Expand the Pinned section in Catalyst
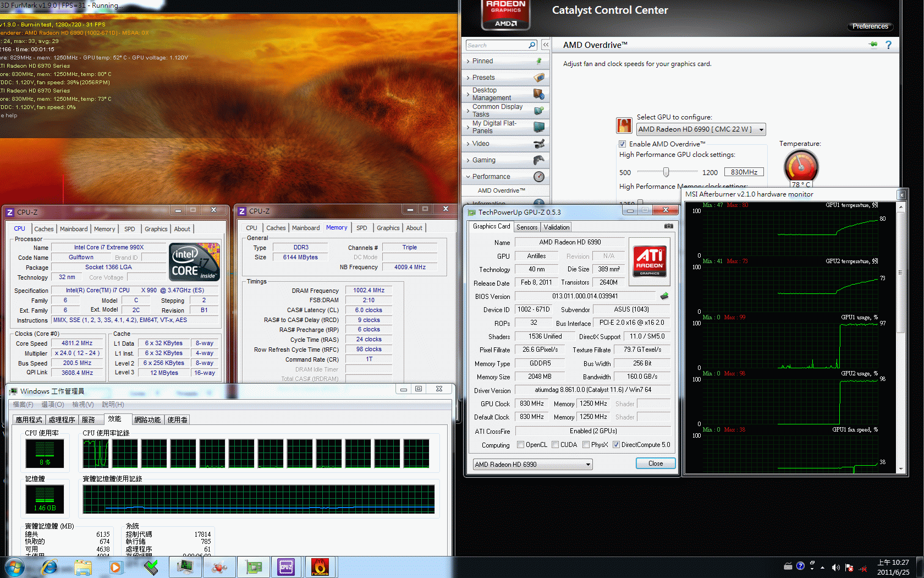This screenshot has width=924, height=578. tap(468, 61)
